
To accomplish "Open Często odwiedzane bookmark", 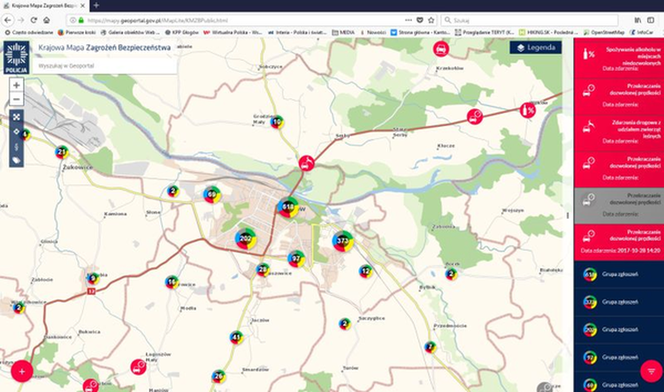I will [x=29, y=32].
